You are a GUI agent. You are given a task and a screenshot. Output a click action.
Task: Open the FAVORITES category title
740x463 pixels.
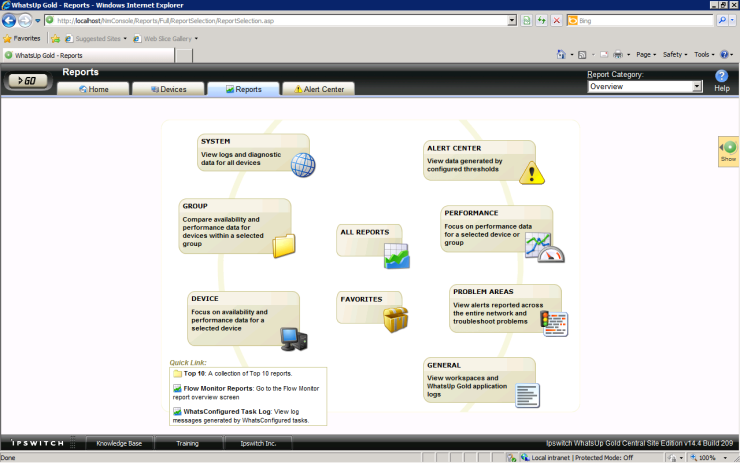362,299
